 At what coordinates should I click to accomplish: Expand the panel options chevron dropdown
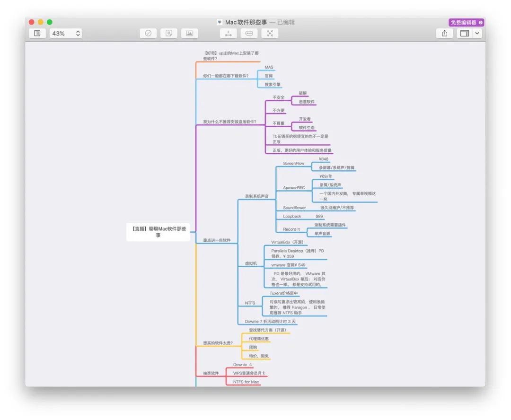click(x=477, y=33)
